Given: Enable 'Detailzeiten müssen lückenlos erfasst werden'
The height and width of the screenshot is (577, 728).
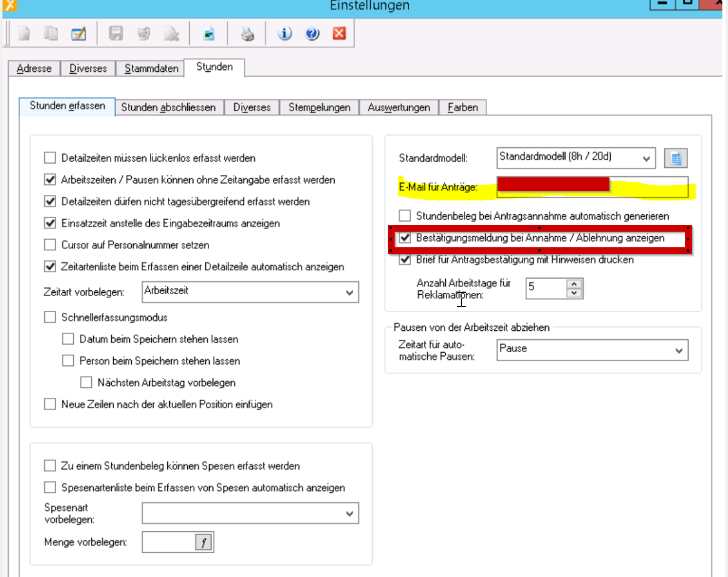Looking at the screenshot, I should point(50,158).
